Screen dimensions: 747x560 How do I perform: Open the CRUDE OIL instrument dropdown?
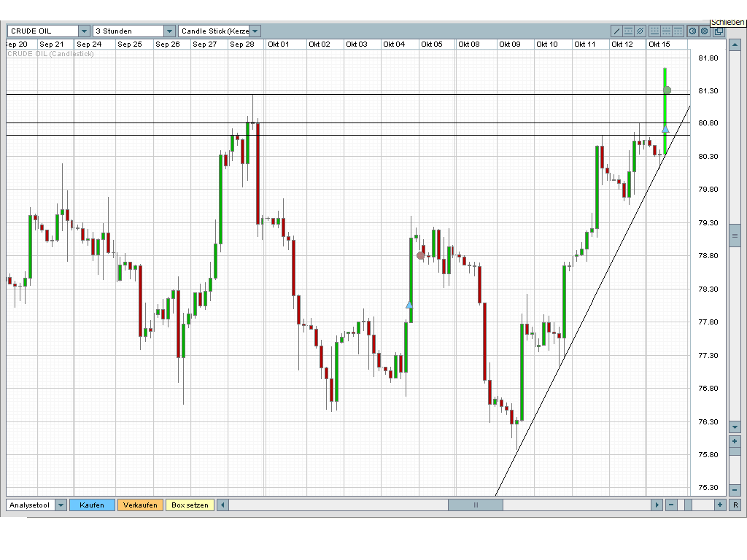(x=84, y=31)
